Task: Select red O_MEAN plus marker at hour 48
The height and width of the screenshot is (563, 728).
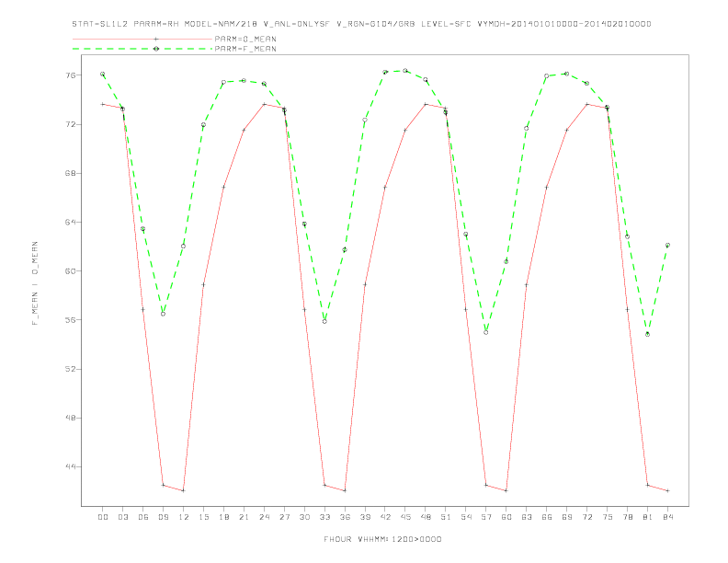Action: (x=426, y=104)
